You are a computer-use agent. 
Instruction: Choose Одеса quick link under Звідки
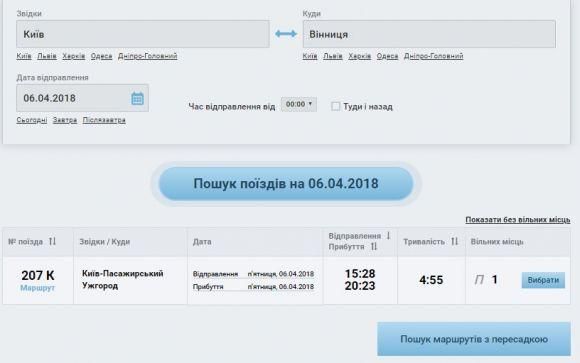[x=101, y=56]
